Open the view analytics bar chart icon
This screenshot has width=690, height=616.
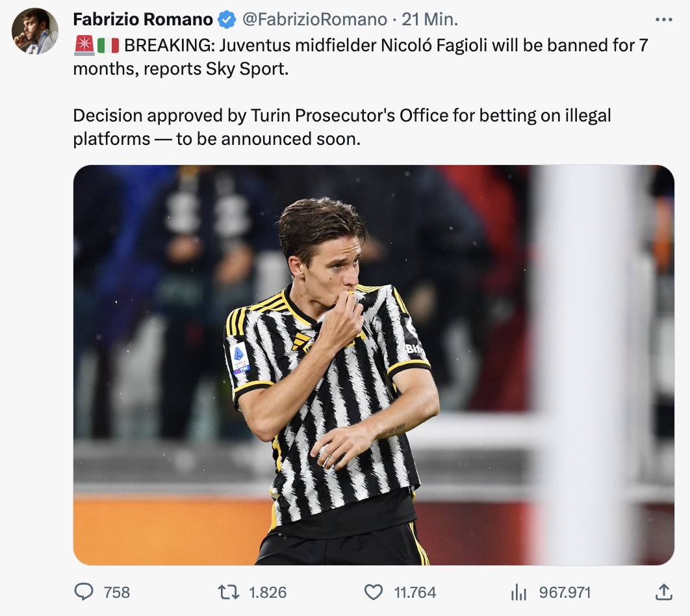tap(518, 592)
